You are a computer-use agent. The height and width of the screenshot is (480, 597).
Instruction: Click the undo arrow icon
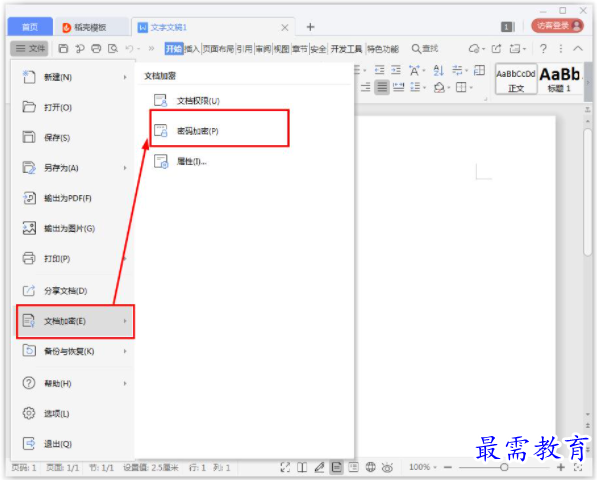(x=129, y=48)
